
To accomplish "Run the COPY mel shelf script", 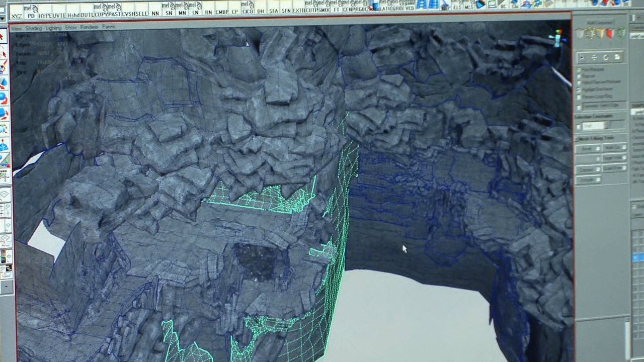I will [102, 11].
